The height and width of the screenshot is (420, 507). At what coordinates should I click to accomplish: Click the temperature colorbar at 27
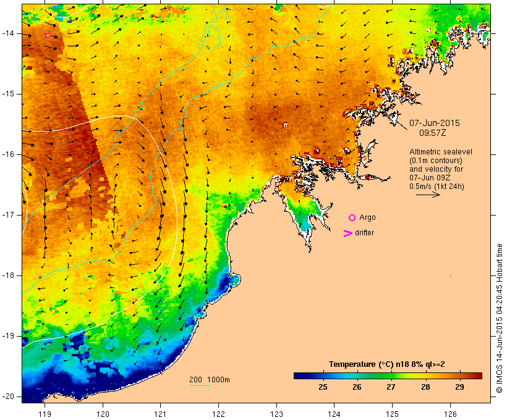coord(391,376)
